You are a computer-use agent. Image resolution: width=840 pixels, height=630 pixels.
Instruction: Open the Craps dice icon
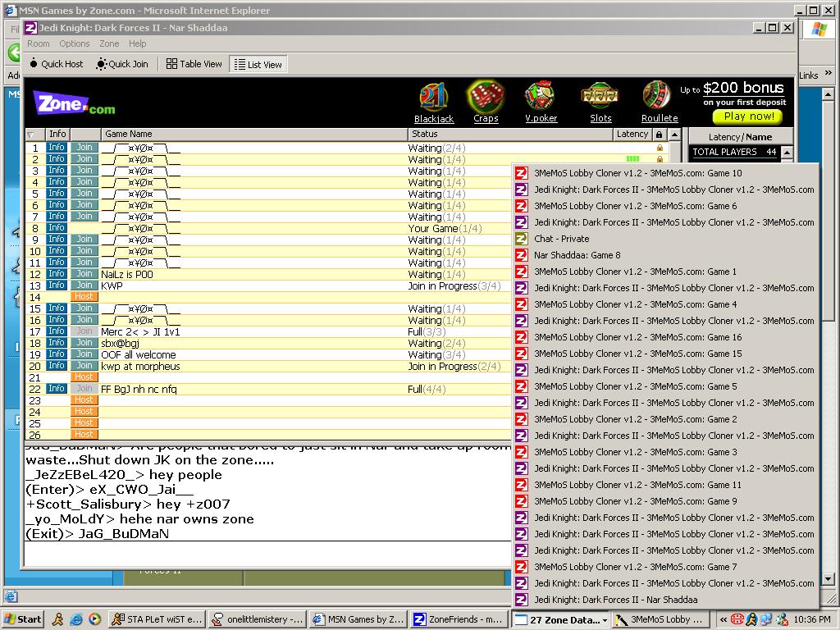click(x=486, y=97)
